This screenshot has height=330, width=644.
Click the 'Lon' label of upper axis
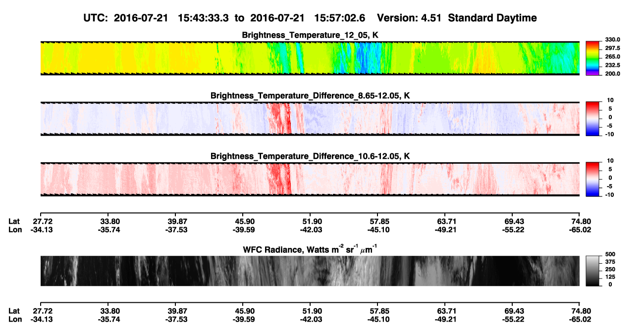pyautogui.click(x=15, y=230)
